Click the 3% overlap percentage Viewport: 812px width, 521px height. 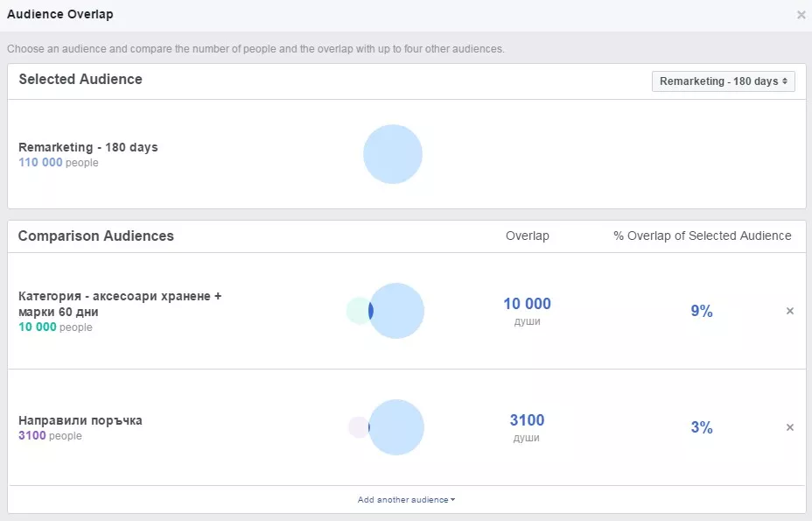(x=702, y=427)
